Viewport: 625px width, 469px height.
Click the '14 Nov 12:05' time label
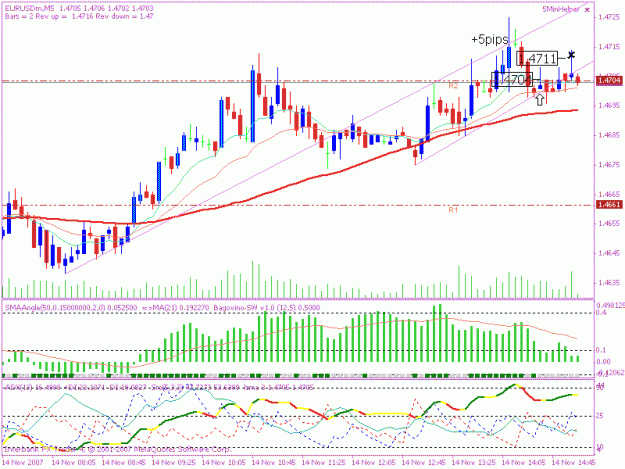click(x=374, y=463)
